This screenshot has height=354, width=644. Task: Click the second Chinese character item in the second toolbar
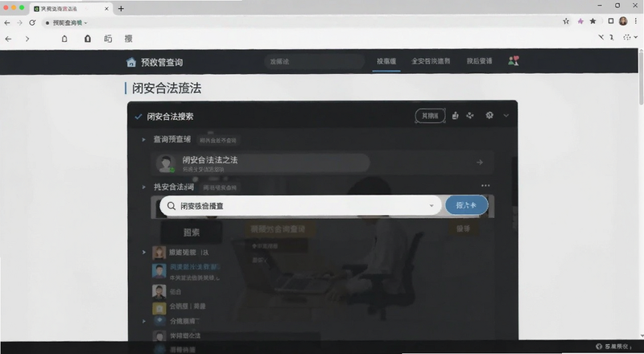(x=129, y=39)
